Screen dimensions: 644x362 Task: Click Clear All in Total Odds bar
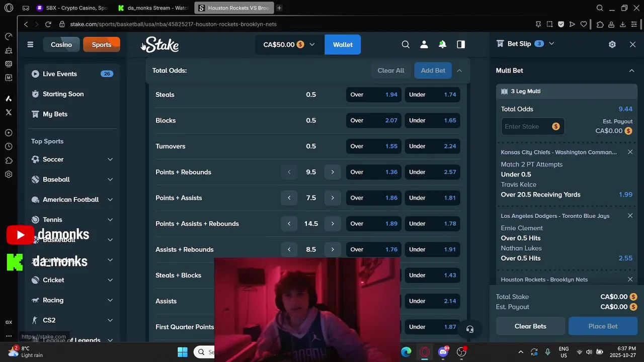coord(391,70)
